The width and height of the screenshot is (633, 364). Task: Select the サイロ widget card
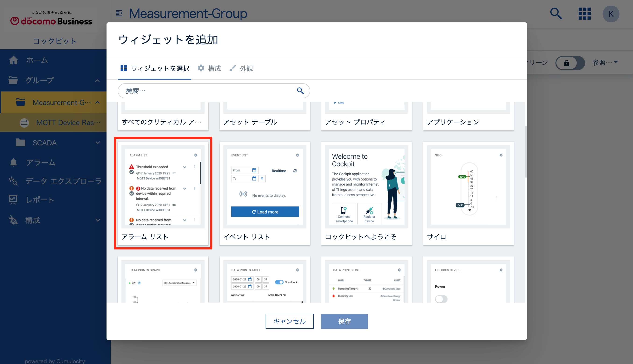click(x=468, y=193)
